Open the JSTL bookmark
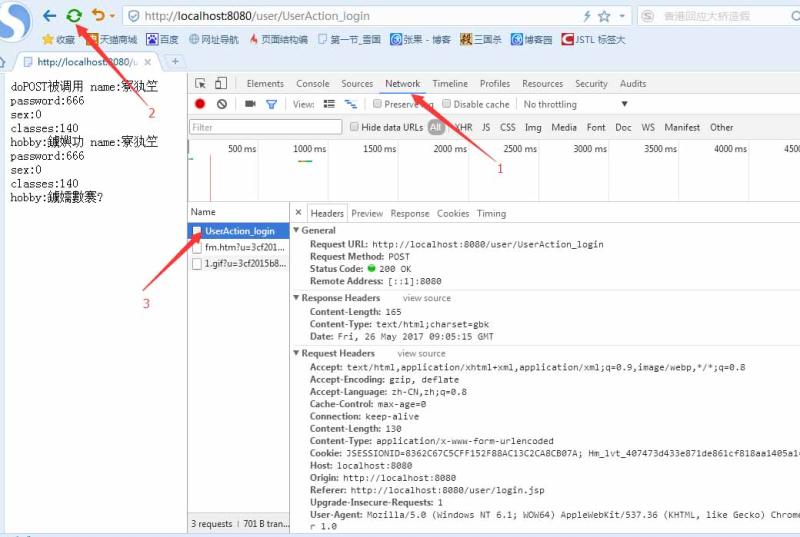Screen dimensions: 800x537 tap(593, 39)
